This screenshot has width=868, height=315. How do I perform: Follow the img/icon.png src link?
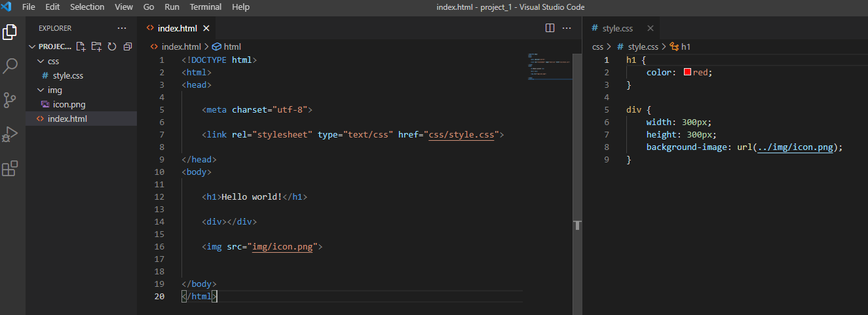[x=282, y=246]
